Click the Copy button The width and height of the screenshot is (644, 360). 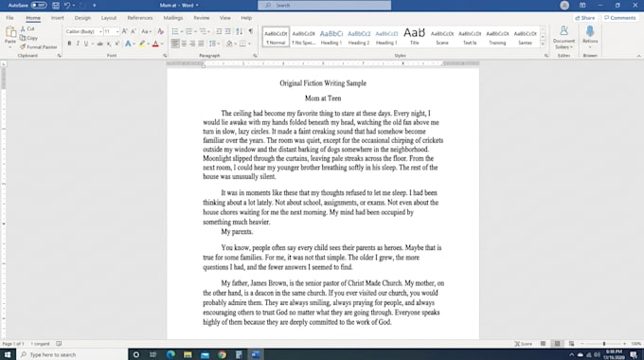(x=28, y=38)
